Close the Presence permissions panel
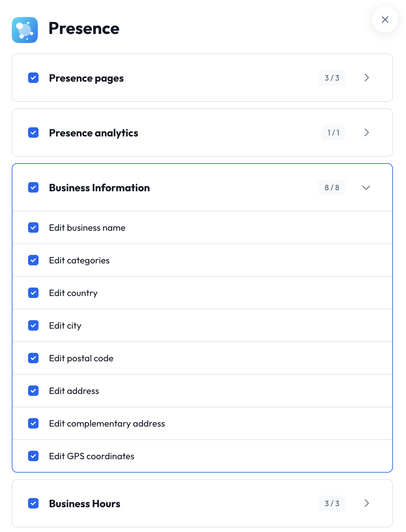Image resolution: width=406 pixels, height=532 pixels. (x=385, y=20)
